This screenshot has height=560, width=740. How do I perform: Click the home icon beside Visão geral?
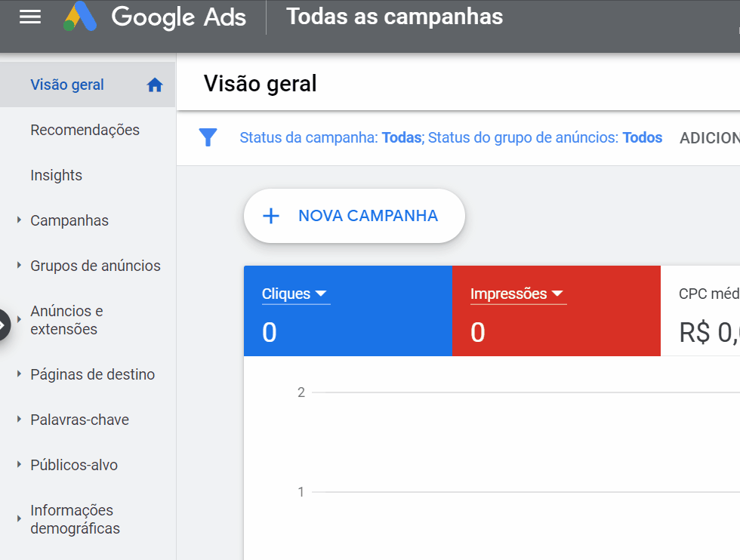coord(155,85)
